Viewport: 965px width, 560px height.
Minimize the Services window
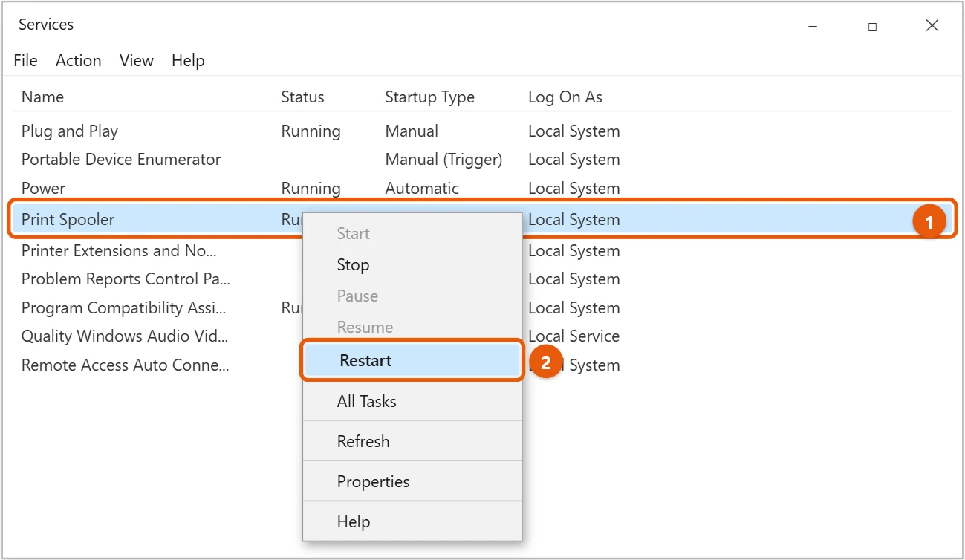pyautogui.click(x=813, y=26)
